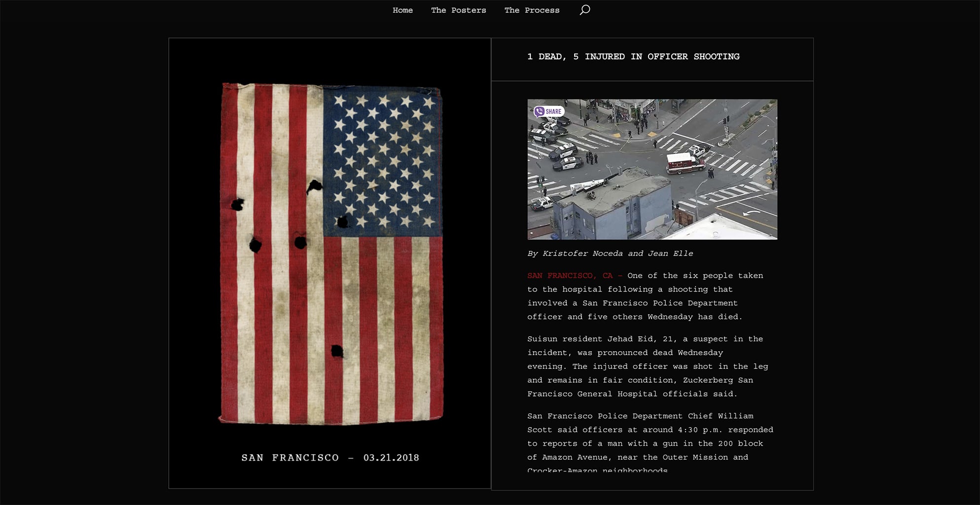This screenshot has height=505, width=980.
Task: Click the Viber Share badge on photo
Action: [x=548, y=111]
